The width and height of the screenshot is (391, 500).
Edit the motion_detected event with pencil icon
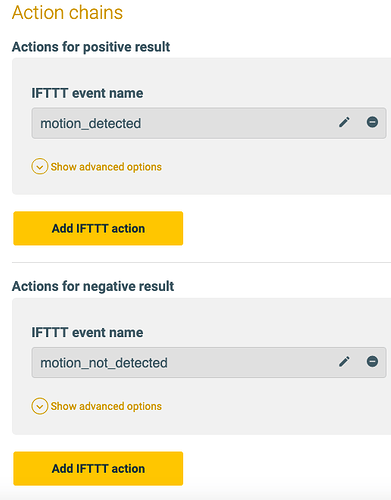click(x=344, y=122)
